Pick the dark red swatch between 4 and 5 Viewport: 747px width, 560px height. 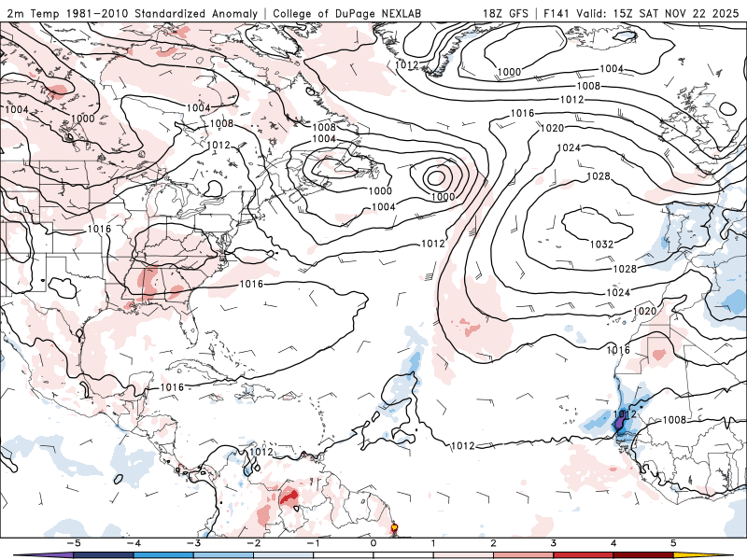coord(643,555)
